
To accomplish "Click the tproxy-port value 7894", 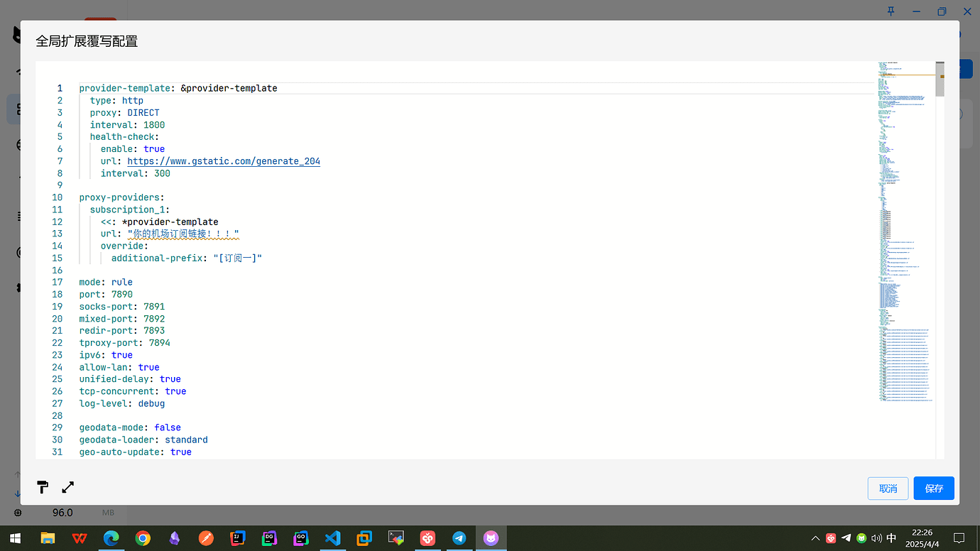I will click(x=160, y=343).
